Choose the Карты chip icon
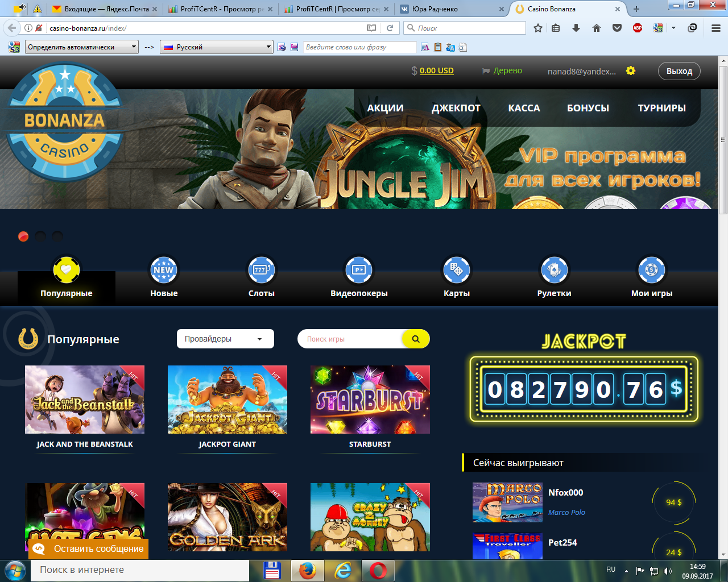 click(x=457, y=269)
